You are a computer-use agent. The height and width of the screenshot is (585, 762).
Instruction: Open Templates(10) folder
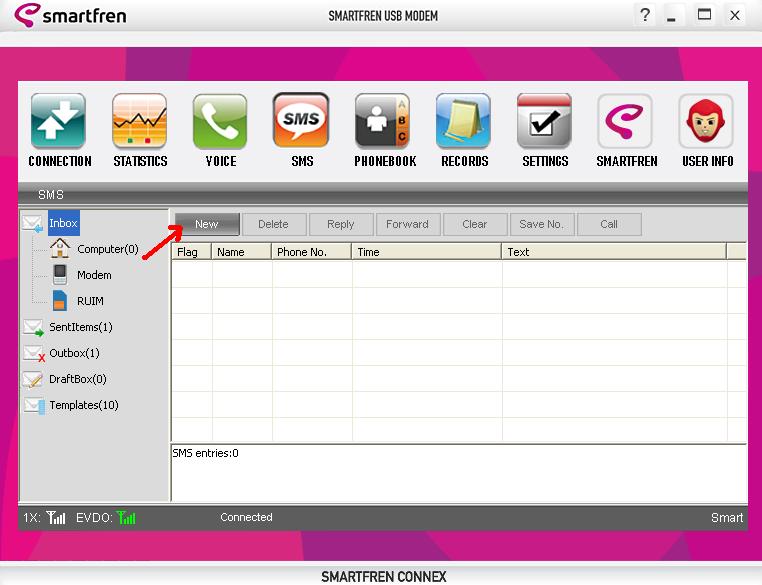coord(84,405)
